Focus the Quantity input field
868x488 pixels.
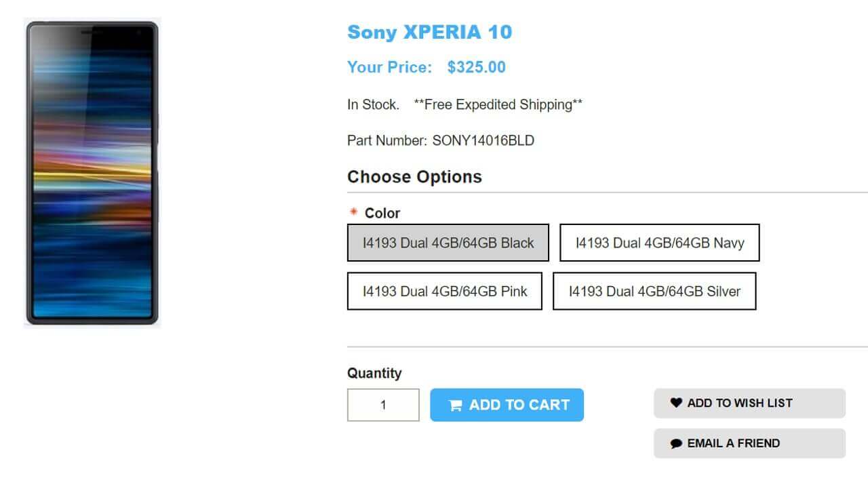[x=383, y=405]
